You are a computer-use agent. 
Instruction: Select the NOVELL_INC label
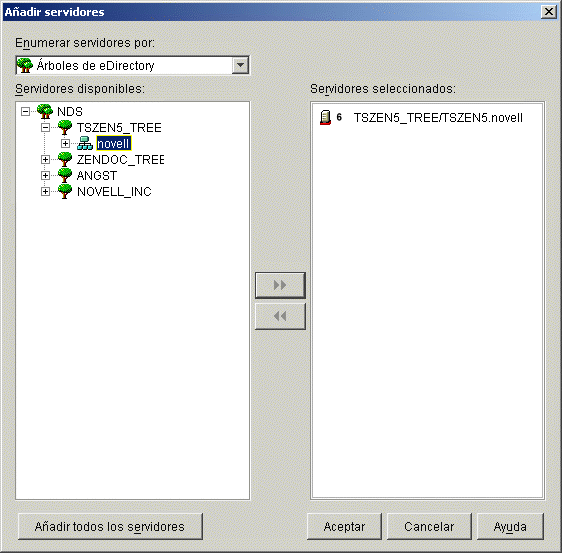[114, 192]
